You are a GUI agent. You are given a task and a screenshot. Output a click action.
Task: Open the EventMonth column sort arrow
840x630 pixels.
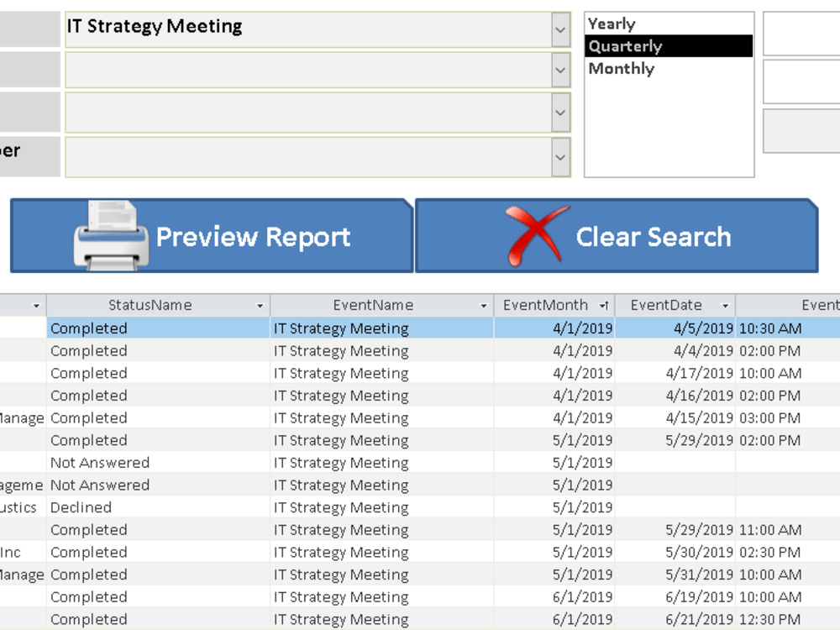pyautogui.click(x=604, y=306)
